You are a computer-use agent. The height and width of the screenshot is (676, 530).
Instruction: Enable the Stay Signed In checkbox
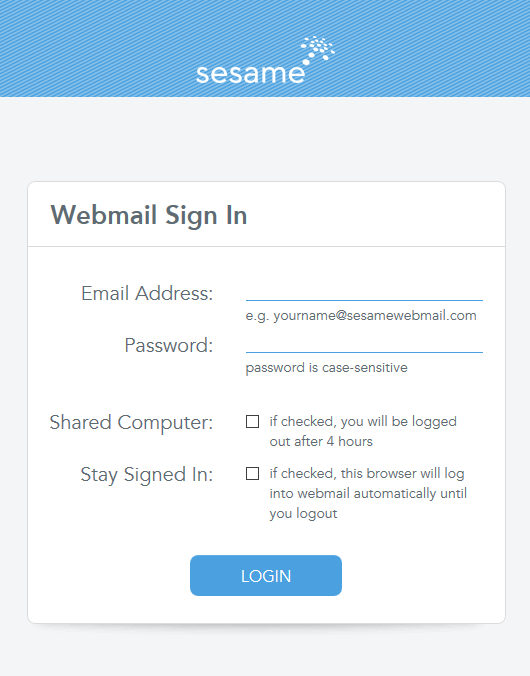tap(252, 473)
